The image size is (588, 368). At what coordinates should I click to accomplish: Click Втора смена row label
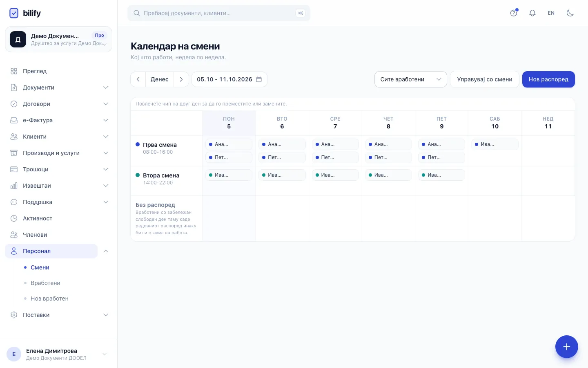click(x=161, y=175)
